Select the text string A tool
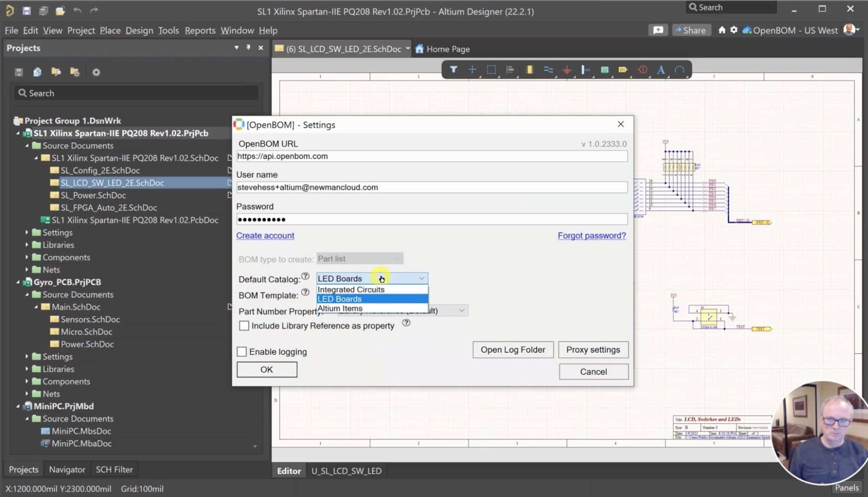The height and width of the screenshot is (497, 868). pyautogui.click(x=661, y=69)
